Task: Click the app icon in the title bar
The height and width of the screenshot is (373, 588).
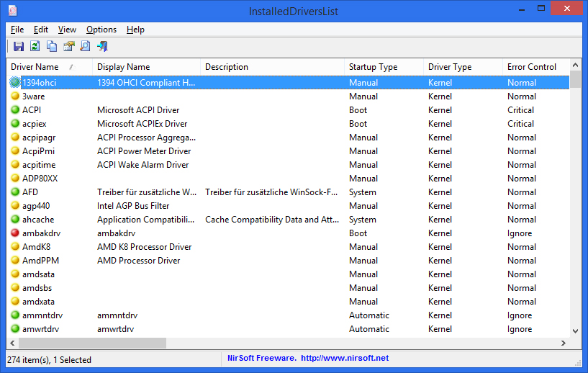Action: (13, 11)
